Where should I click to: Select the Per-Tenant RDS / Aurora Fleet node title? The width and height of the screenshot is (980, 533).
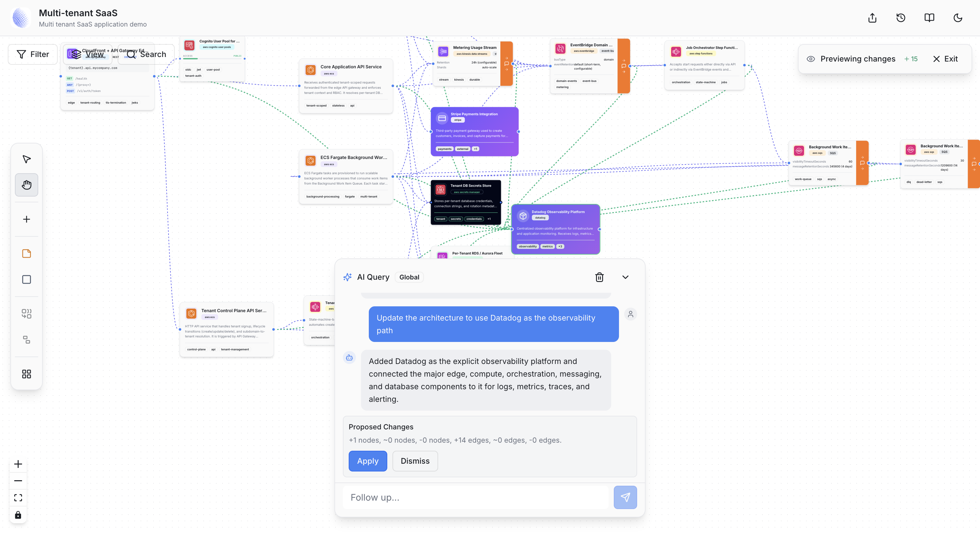pyautogui.click(x=477, y=253)
